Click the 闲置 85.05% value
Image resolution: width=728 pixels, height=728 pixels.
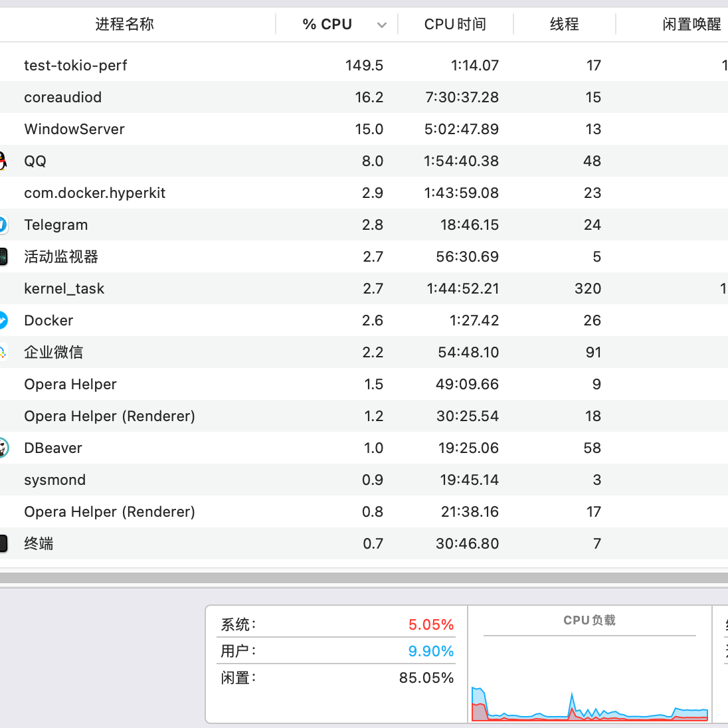click(x=426, y=678)
